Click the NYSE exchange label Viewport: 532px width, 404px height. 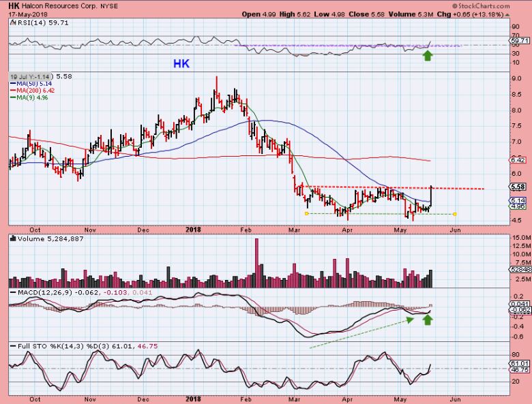[109, 6]
